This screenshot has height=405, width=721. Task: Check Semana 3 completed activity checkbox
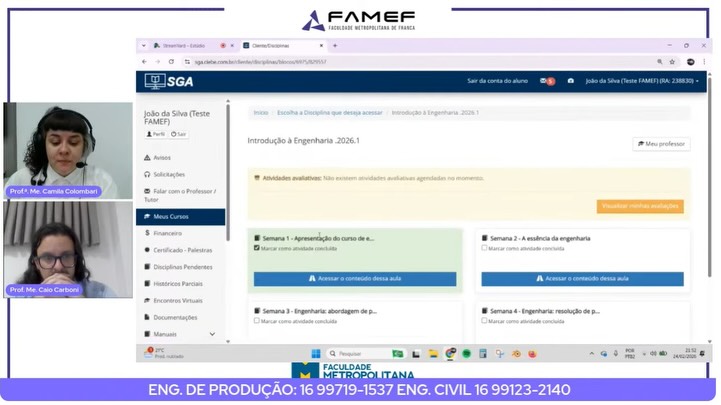(x=257, y=321)
